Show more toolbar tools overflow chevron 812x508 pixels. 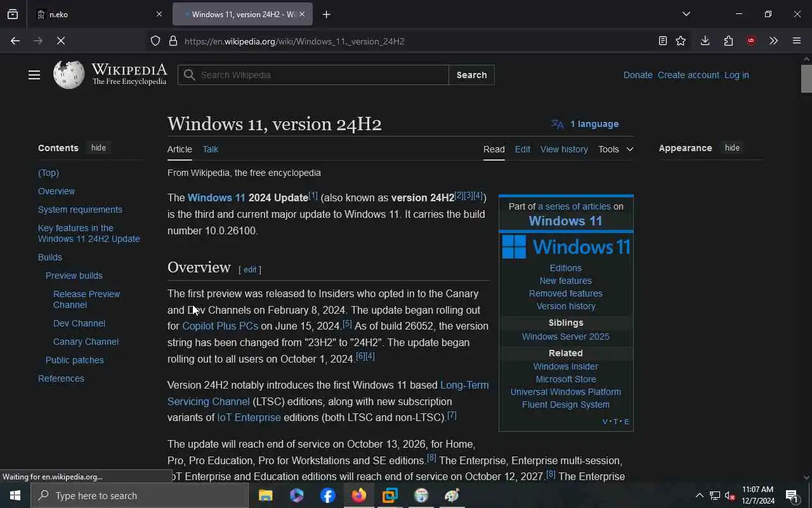coord(773,41)
